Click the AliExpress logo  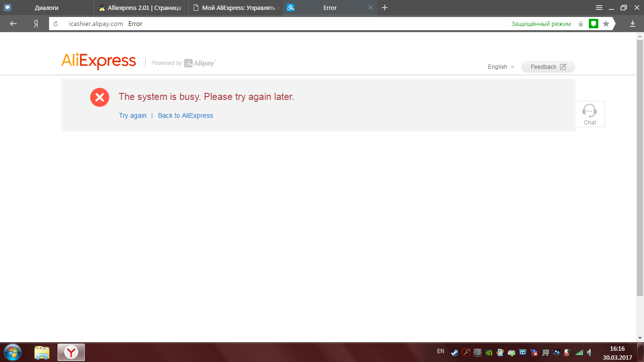99,61
